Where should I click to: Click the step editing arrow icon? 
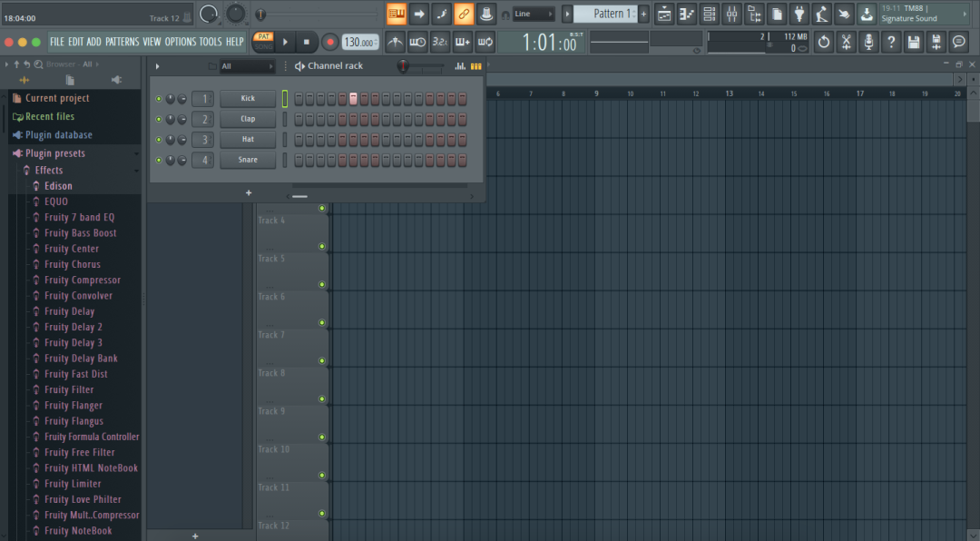coord(418,14)
